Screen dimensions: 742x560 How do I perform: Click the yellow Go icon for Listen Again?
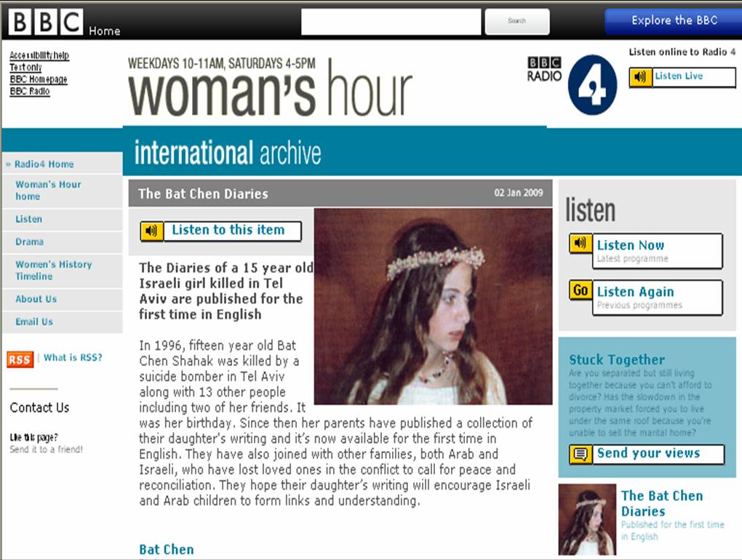point(581,290)
